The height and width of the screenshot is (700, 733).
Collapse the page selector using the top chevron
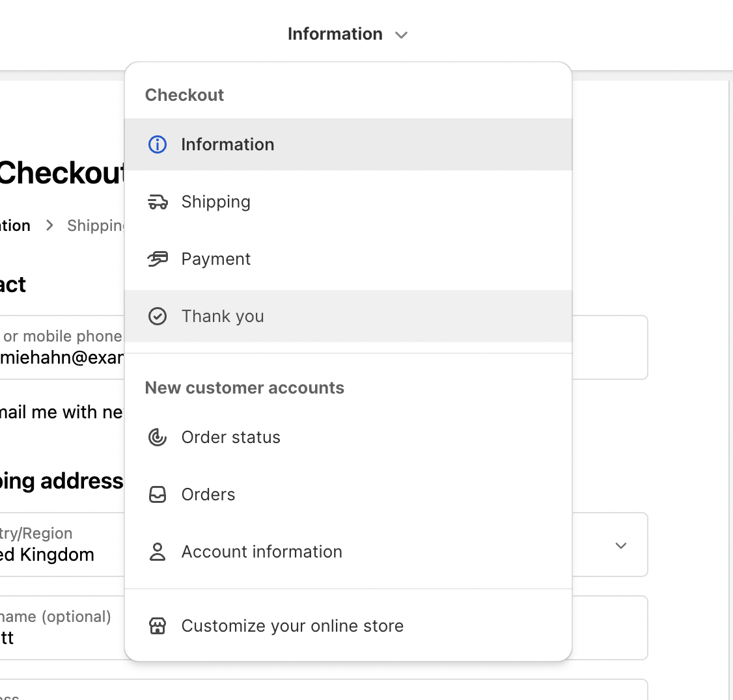pos(402,35)
